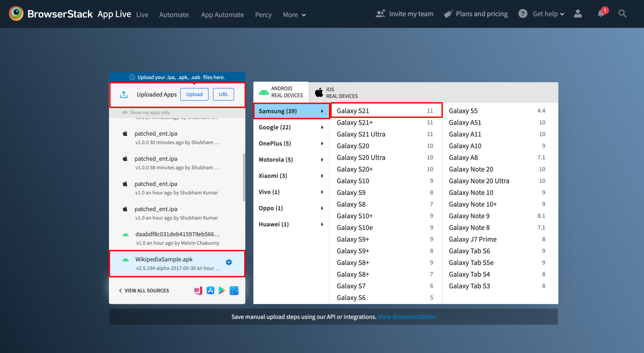Click the Upload button
Image resolution: width=644 pixels, height=353 pixels.
pyautogui.click(x=194, y=94)
